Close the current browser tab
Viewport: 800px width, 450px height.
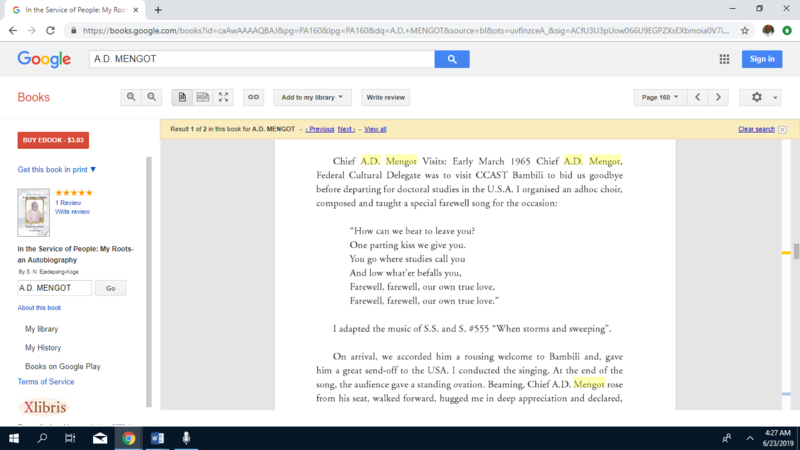click(x=136, y=10)
